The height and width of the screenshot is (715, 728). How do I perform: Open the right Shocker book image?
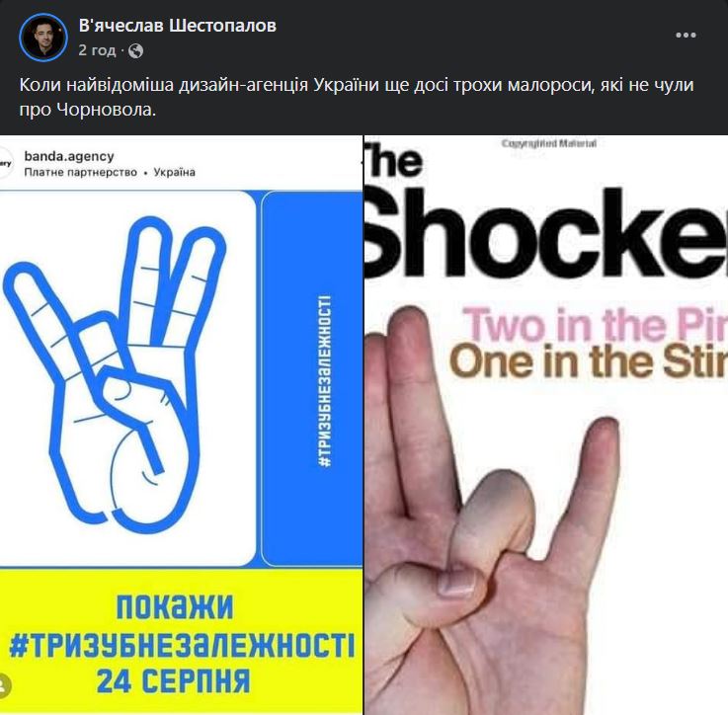coord(546,425)
